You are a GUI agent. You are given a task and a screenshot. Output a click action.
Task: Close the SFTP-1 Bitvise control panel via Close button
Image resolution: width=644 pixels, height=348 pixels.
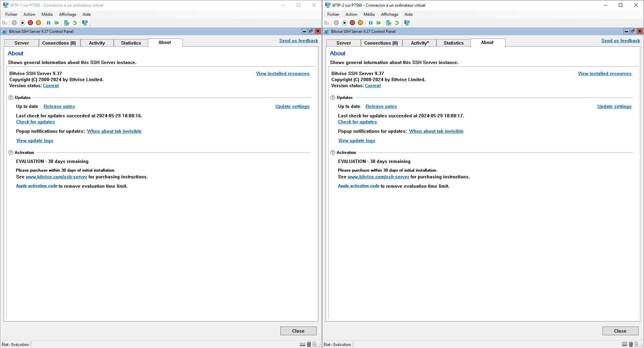tap(298, 331)
